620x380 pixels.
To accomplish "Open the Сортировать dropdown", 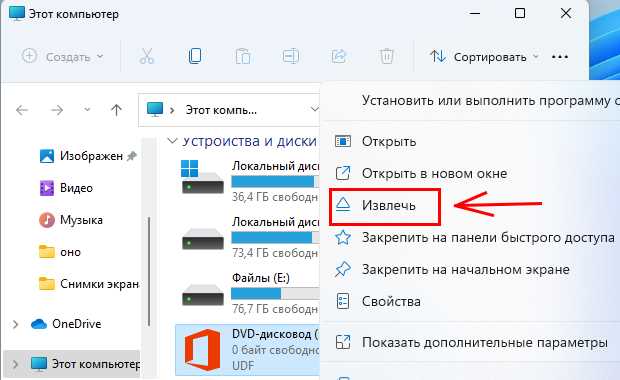I will [x=484, y=57].
